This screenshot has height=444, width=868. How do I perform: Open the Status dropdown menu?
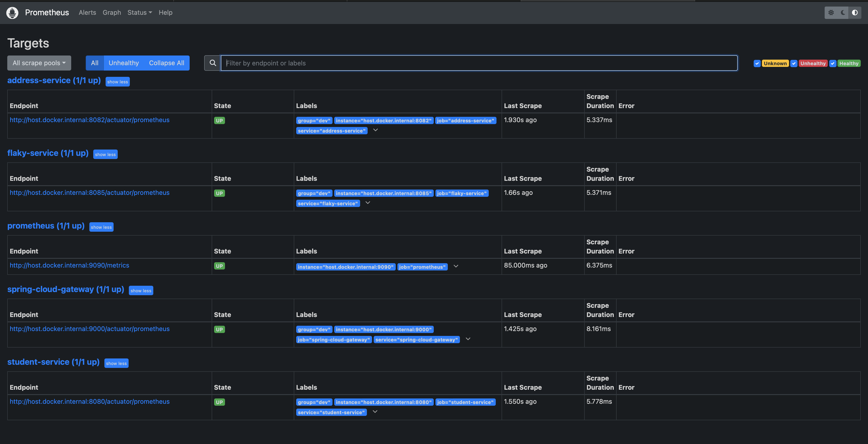(139, 13)
